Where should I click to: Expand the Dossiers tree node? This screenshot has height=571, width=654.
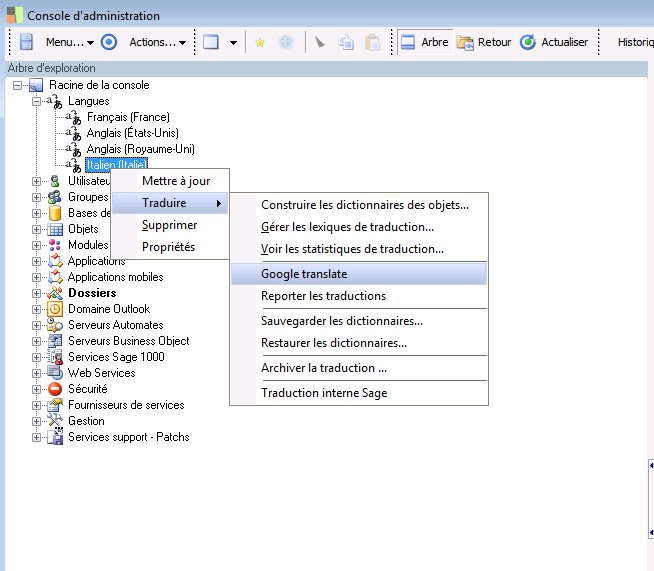coord(36,293)
